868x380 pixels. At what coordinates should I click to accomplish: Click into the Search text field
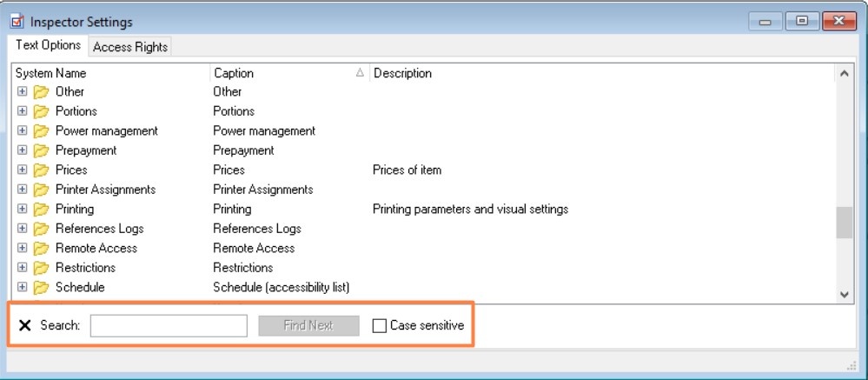[169, 325]
